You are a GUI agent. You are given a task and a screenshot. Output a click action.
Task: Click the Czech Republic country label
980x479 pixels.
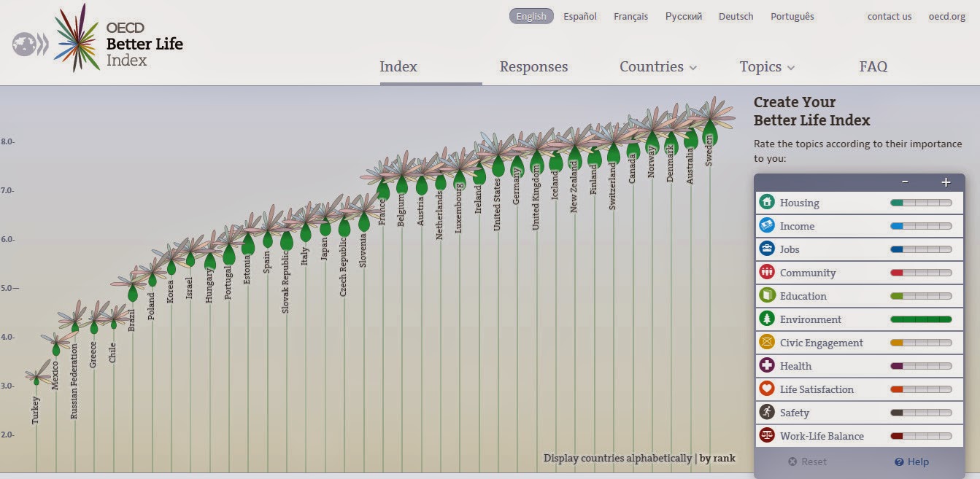[344, 266]
